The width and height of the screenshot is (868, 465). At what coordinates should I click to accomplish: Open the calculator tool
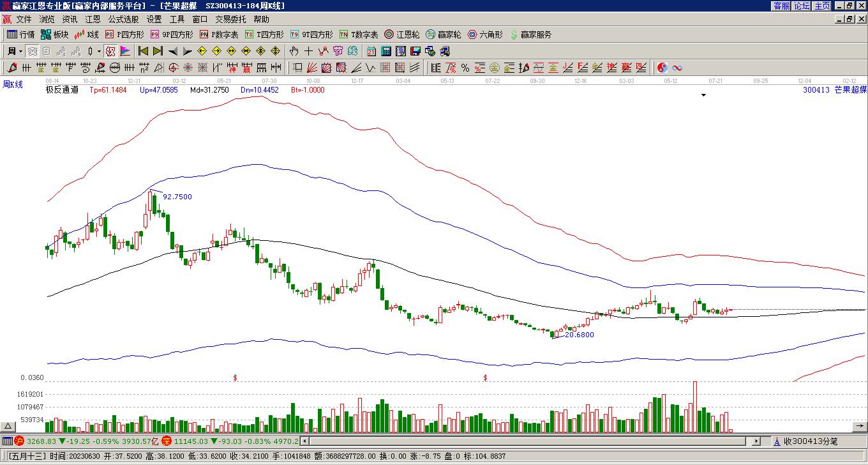coord(385,51)
